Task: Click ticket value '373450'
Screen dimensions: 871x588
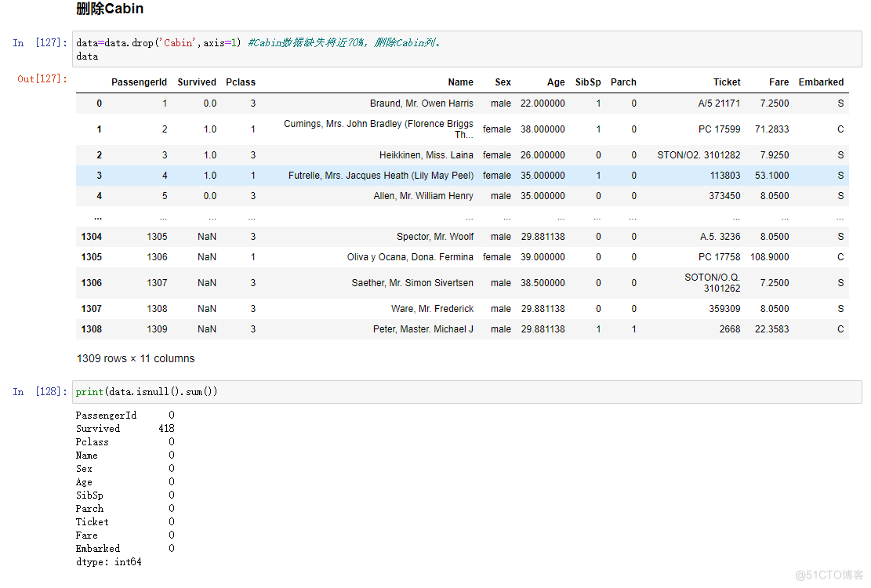Action: pos(724,196)
